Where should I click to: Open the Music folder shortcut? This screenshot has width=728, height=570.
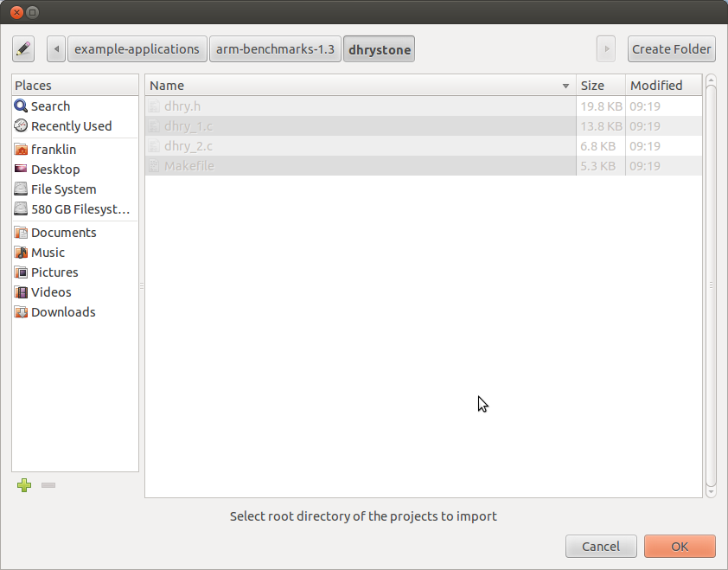[50, 252]
